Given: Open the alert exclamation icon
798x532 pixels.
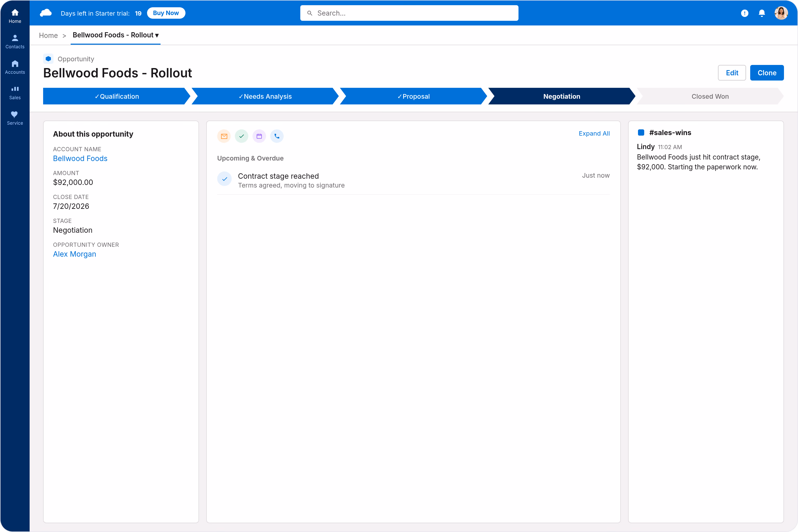Looking at the screenshot, I should (x=744, y=13).
